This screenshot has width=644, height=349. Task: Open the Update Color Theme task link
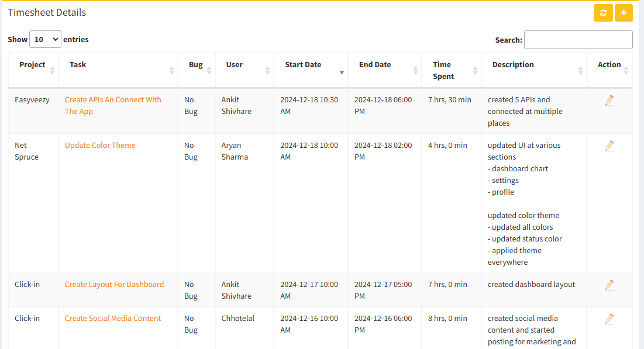pos(100,146)
